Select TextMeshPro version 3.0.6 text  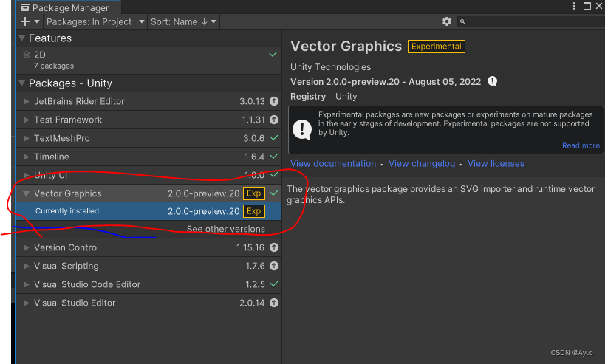coord(253,138)
